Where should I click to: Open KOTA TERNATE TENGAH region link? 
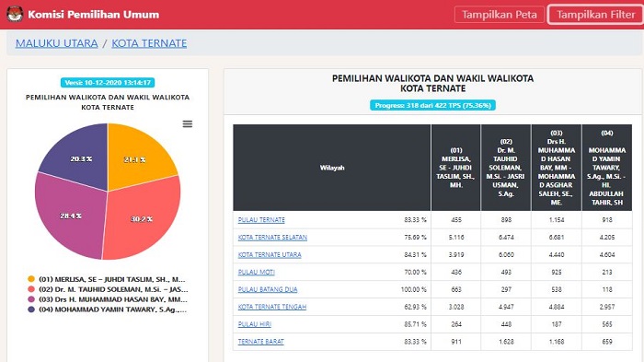coord(272,307)
